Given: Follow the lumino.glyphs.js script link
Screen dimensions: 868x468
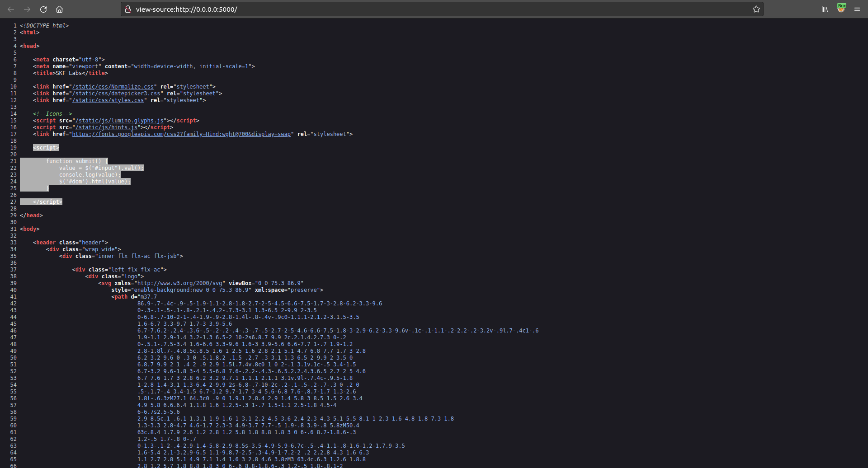Looking at the screenshot, I should pyautogui.click(x=119, y=121).
